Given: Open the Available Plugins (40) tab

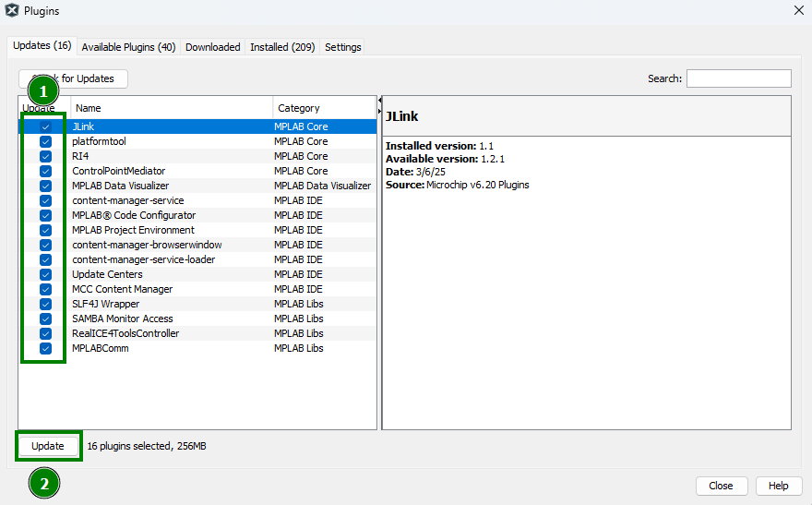Looking at the screenshot, I should 128,47.
